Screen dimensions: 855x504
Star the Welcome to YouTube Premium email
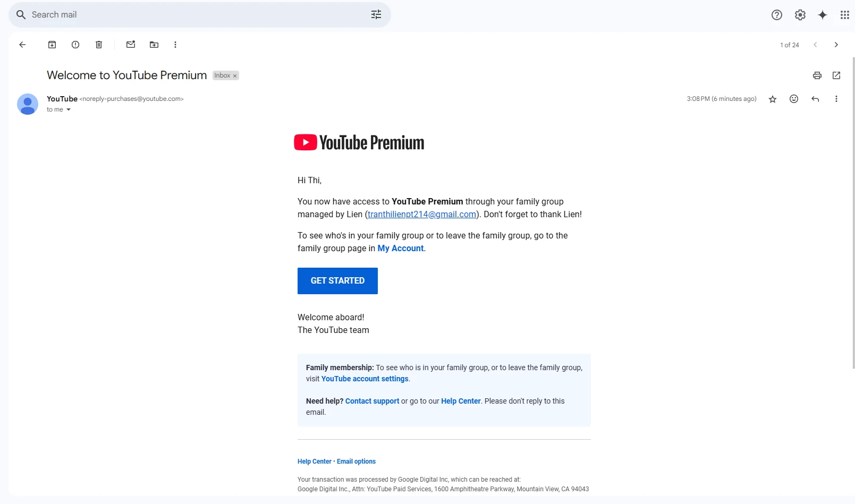[x=773, y=99]
